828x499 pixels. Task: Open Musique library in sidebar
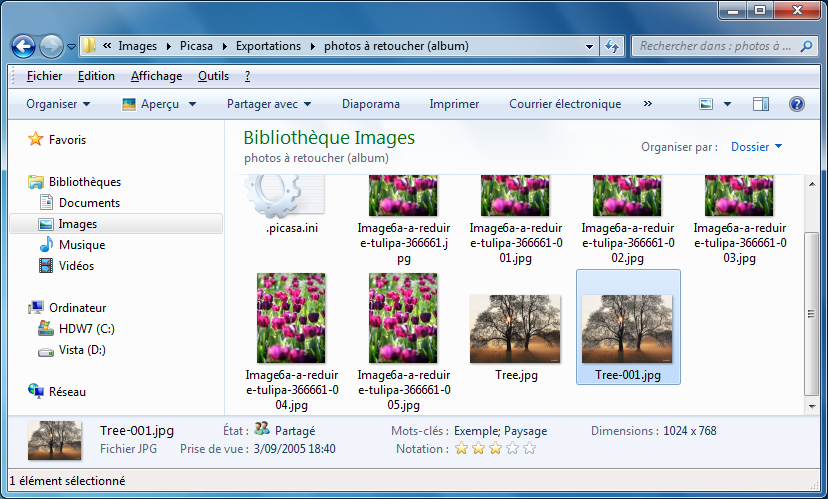click(72, 245)
